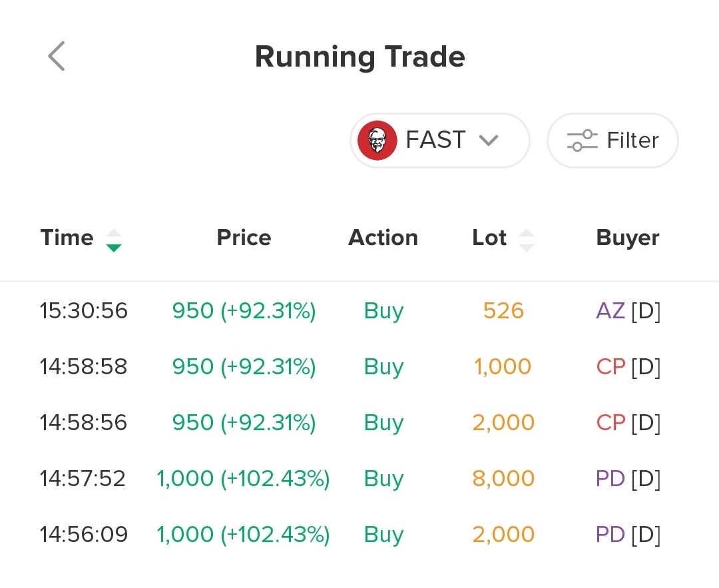Sort trades by the Lot header
This screenshot has height=588, width=719.
[489, 238]
